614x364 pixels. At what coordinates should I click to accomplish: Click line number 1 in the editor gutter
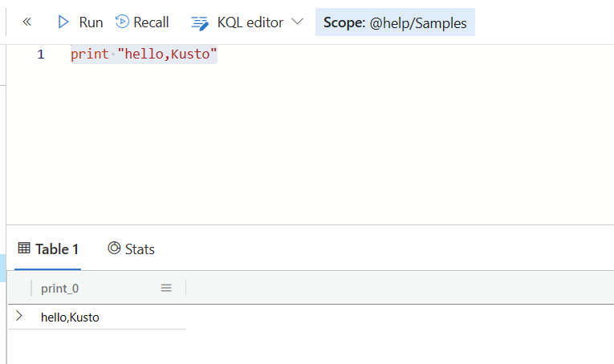pyautogui.click(x=40, y=55)
